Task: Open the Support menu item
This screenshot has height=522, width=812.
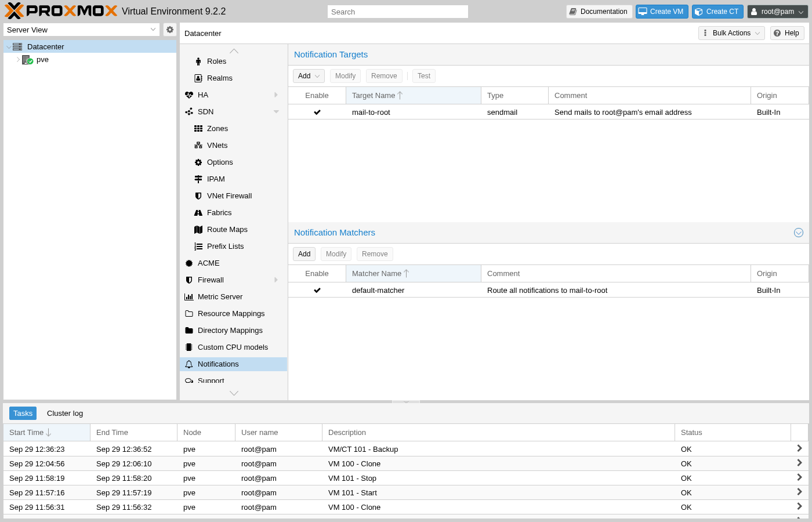Action: [233, 380]
